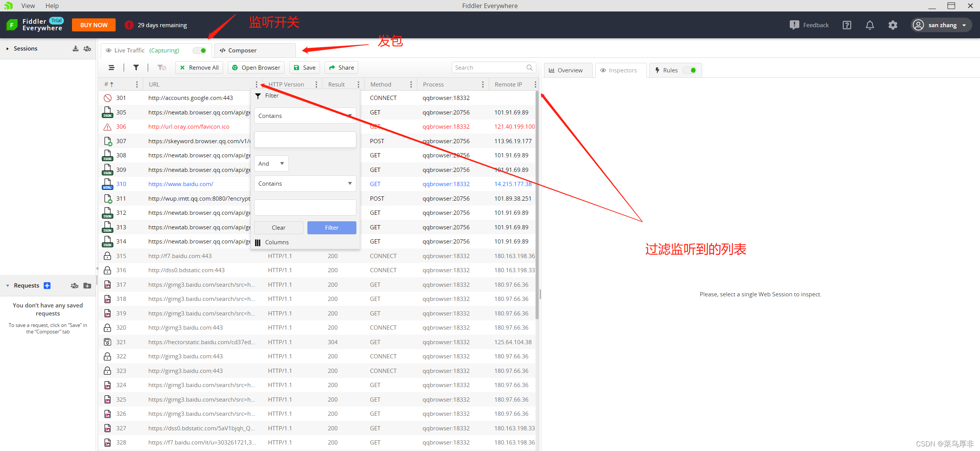Click the clear filters funnel icon
Screen dimensions: 980x451
(162, 67)
